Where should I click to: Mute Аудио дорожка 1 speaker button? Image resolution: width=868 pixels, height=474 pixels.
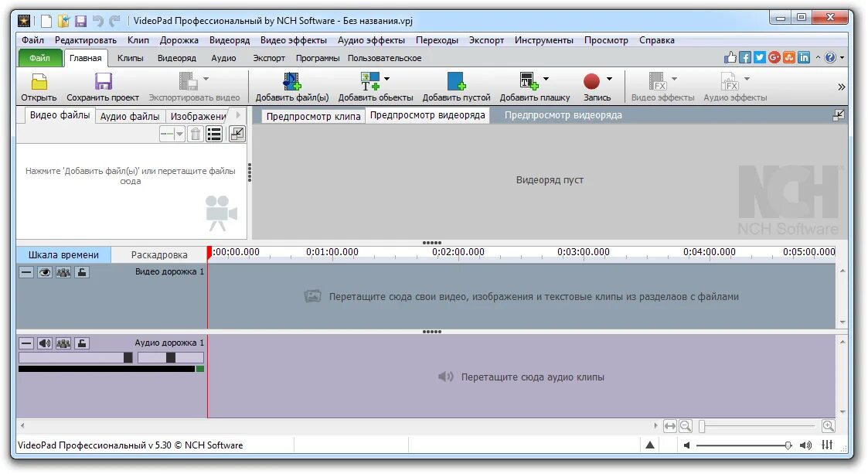coord(45,343)
